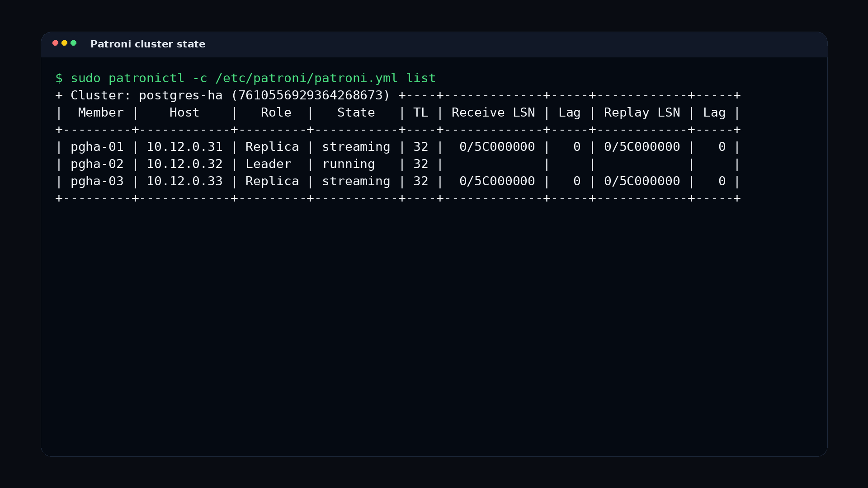The width and height of the screenshot is (868, 488).
Task: Click the patronictl list command line
Action: 245,78
